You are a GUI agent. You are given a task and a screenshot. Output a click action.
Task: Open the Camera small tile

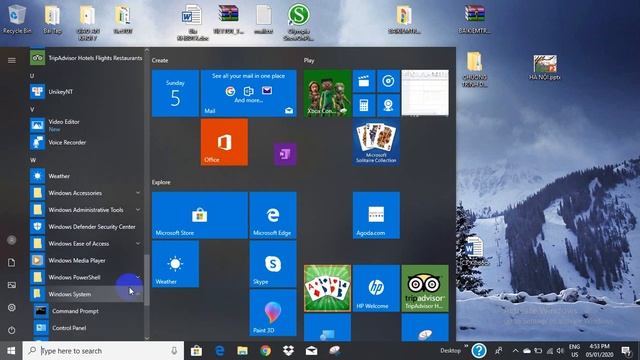click(x=388, y=105)
